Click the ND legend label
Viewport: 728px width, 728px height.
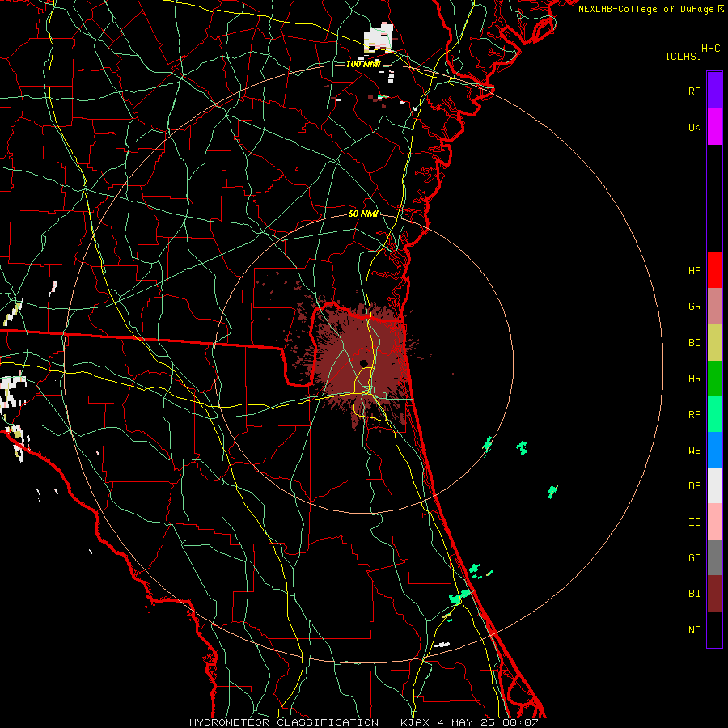[695, 630]
